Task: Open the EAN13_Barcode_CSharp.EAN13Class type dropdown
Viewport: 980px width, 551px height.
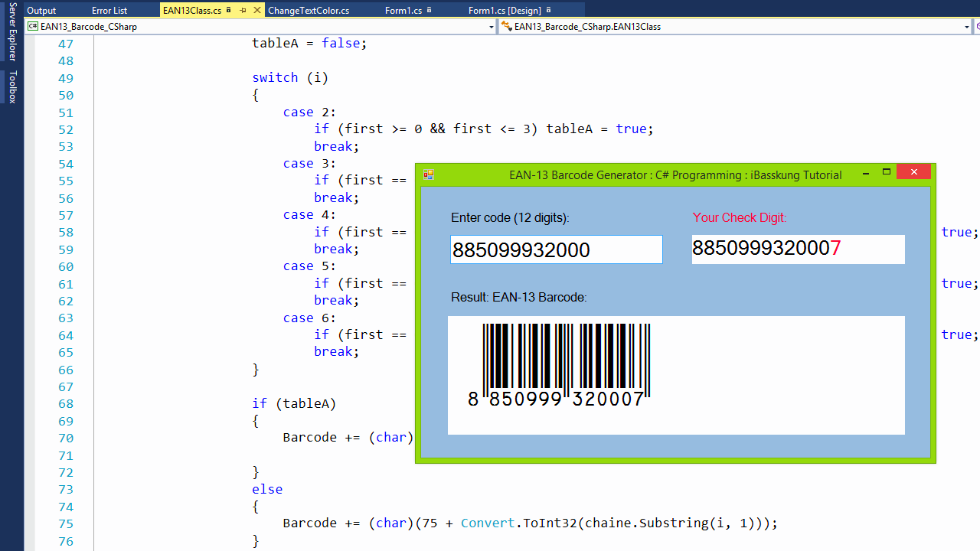Action: [x=967, y=27]
